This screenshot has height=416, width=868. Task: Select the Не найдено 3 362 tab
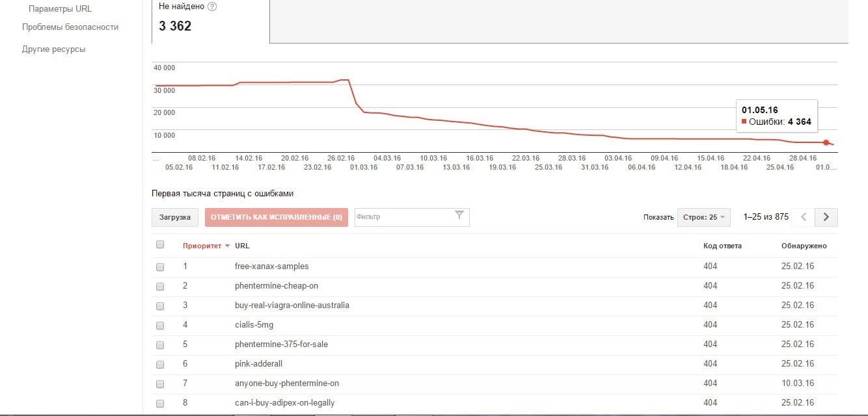pos(210,21)
